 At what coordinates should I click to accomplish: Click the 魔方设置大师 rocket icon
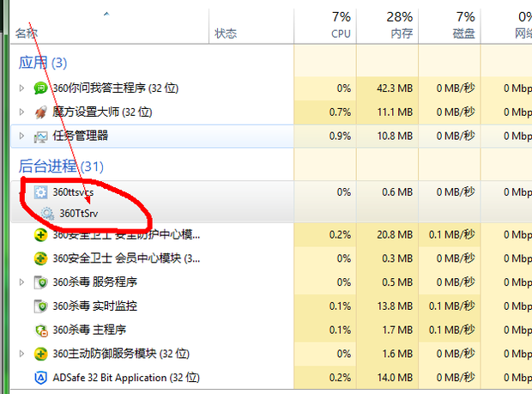(x=40, y=112)
